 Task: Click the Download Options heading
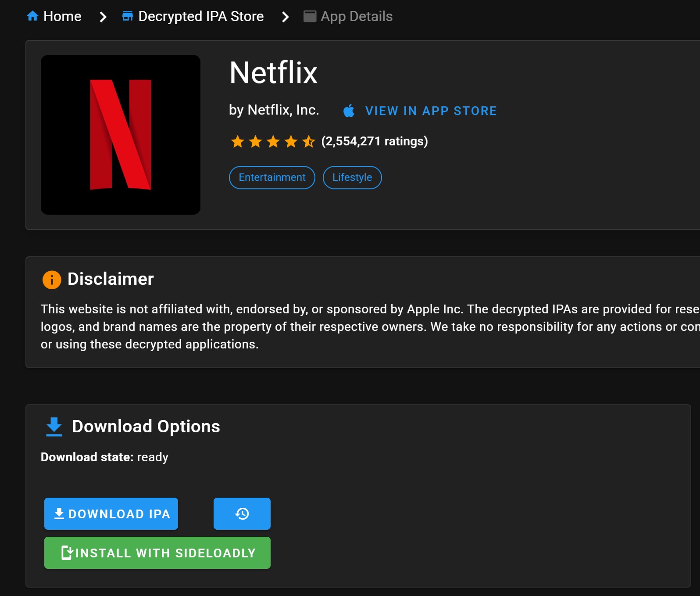(x=146, y=427)
